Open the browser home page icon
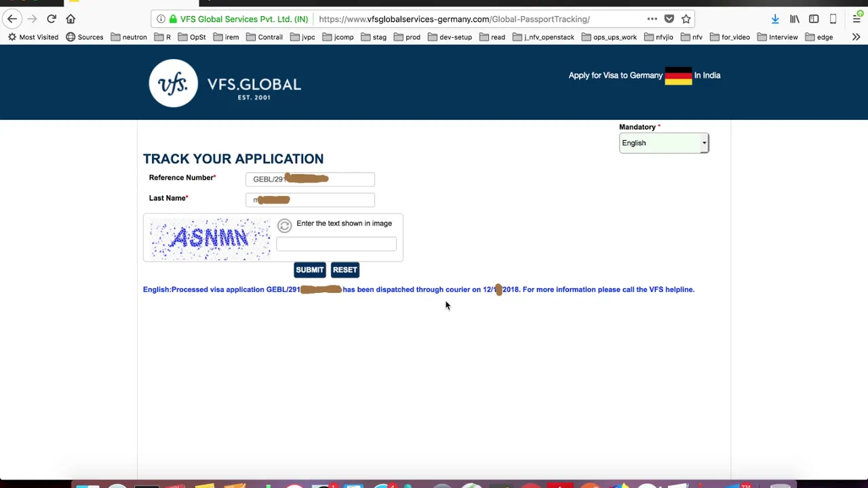The image size is (868, 488). point(71,19)
